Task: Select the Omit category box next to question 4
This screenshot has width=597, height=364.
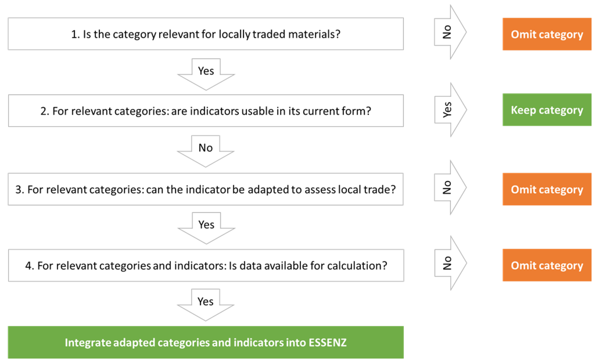Action: coord(547,265)
